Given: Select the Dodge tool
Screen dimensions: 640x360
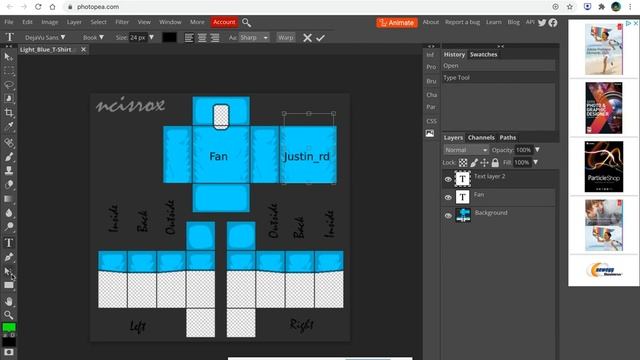Looking at the screenshot, I should point(9,227).
